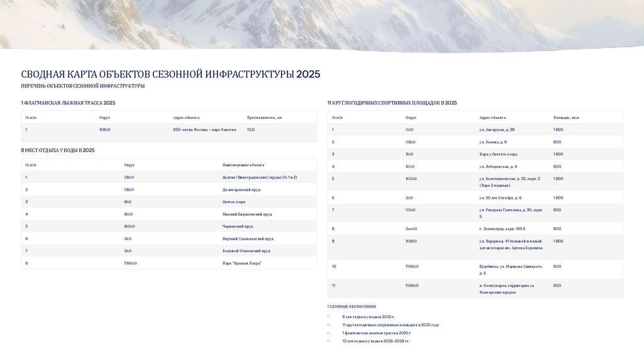Select address 'ул. Конёва, д. 9'
The image size is (644, 361).
[x=493, y=142]
